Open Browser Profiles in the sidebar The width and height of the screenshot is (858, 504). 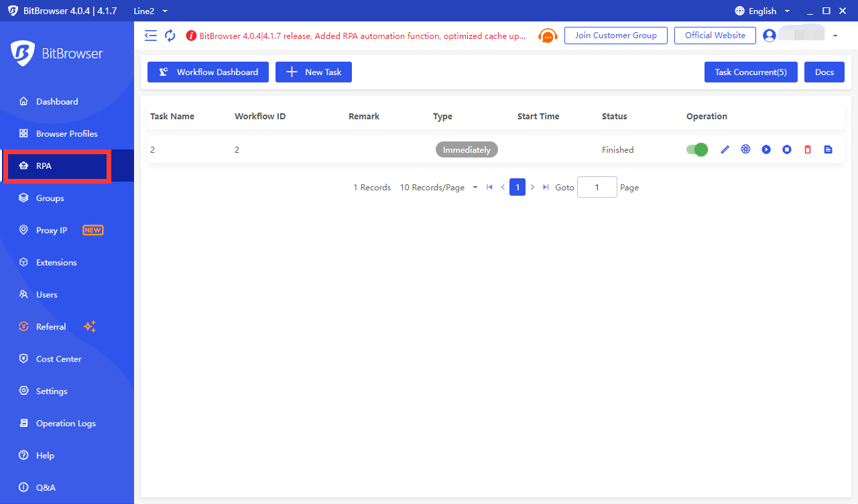pyautogui.click(x=67, y=134)
